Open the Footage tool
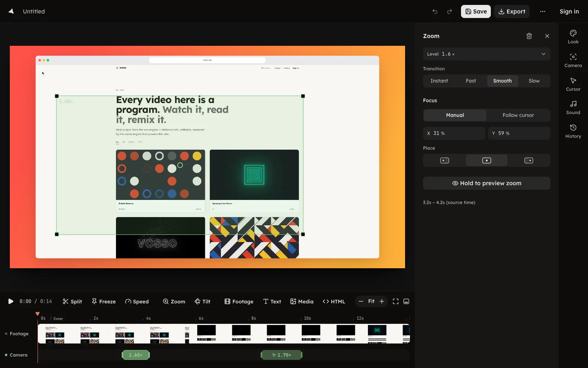 (239, 301)
